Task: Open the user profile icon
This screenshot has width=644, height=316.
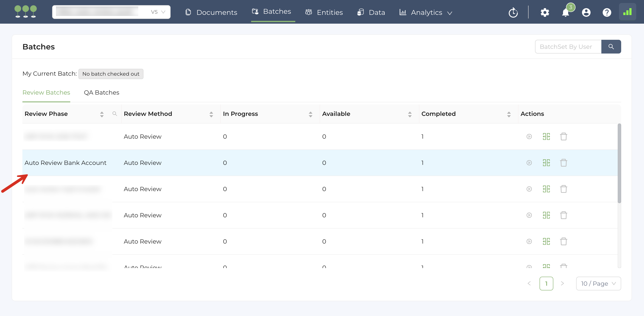Action: click(x=586, y=12)
